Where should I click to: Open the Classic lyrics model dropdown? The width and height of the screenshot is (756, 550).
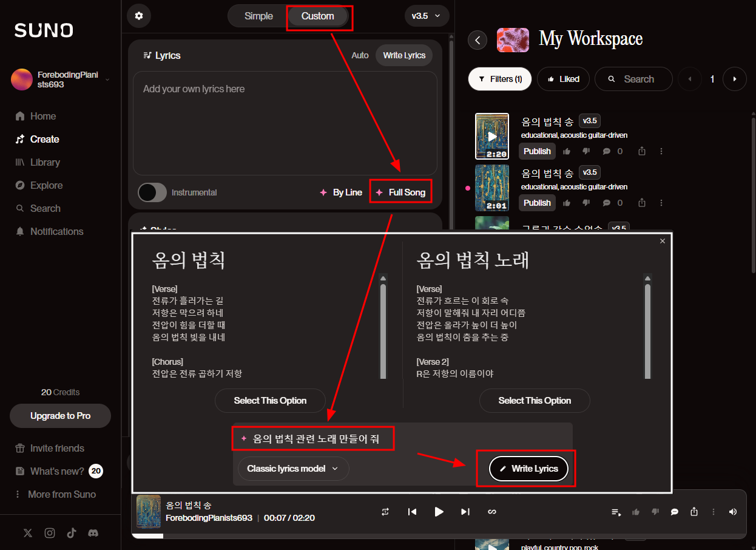point(293,469)
